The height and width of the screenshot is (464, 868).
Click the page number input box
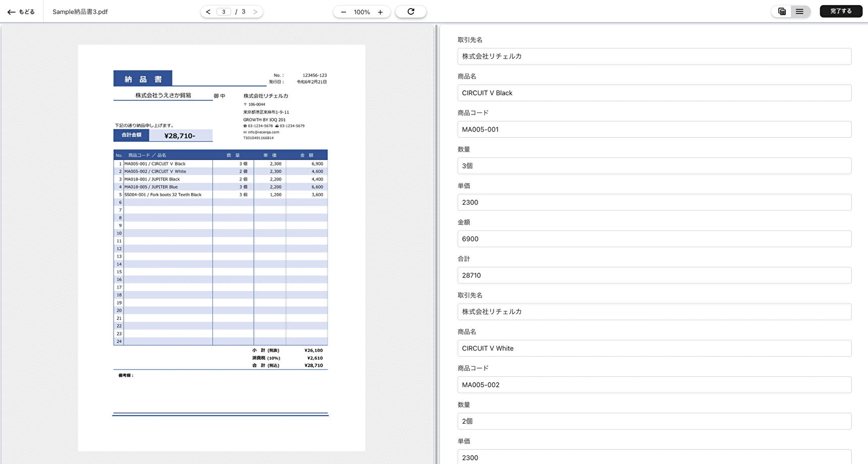[x=224, y=12]
